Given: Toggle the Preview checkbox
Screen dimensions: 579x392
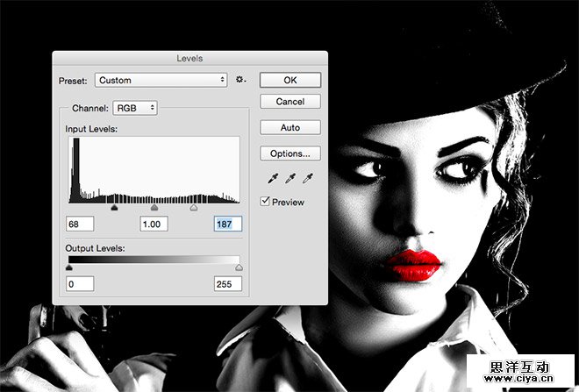Looking at the screenshot, I should click(266, 202).
